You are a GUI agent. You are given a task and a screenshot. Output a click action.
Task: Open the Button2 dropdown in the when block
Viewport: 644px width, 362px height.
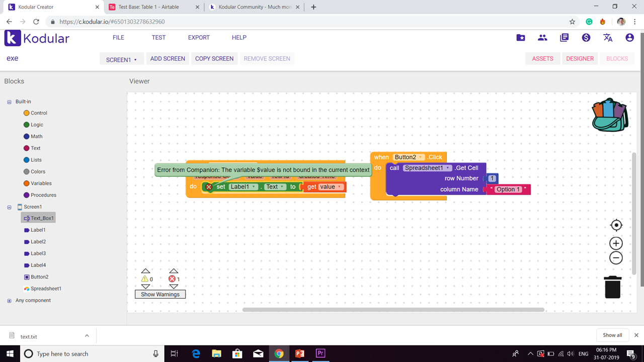tap(409, 157)
